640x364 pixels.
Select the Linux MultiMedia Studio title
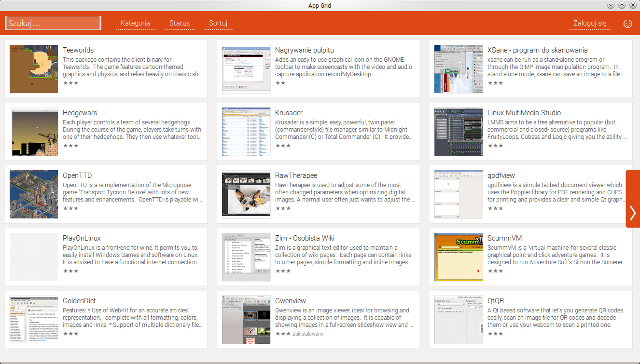click(524, 113)
